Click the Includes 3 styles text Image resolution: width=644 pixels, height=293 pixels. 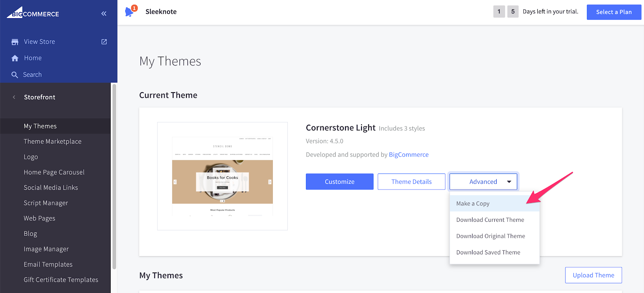point(402,128)
